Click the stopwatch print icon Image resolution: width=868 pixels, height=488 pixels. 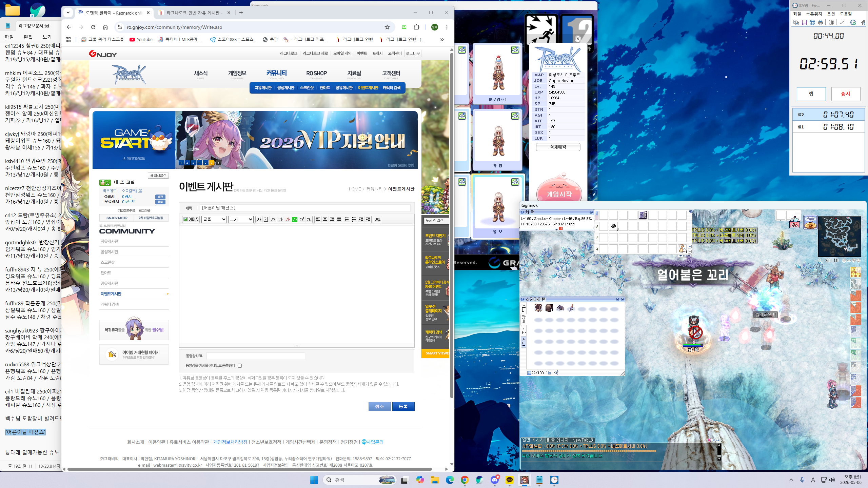(821, 22)
